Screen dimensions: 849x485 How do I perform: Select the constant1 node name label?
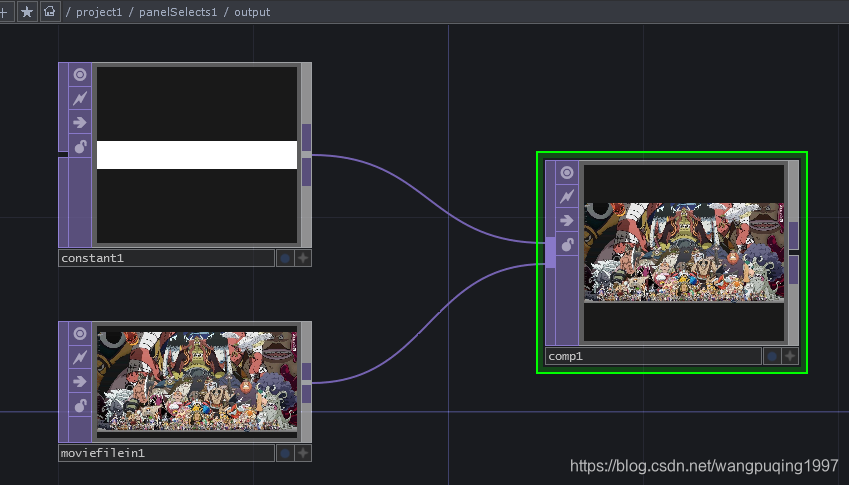166,258
